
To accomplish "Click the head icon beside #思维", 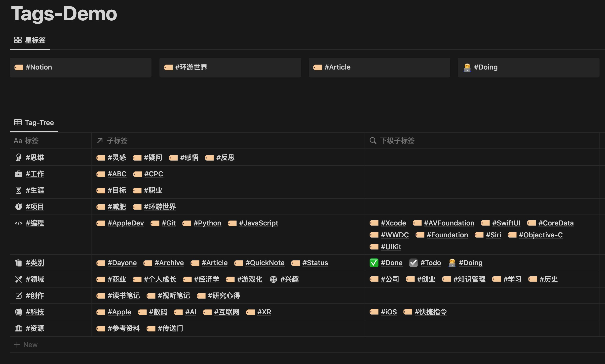I will point(19,157).
